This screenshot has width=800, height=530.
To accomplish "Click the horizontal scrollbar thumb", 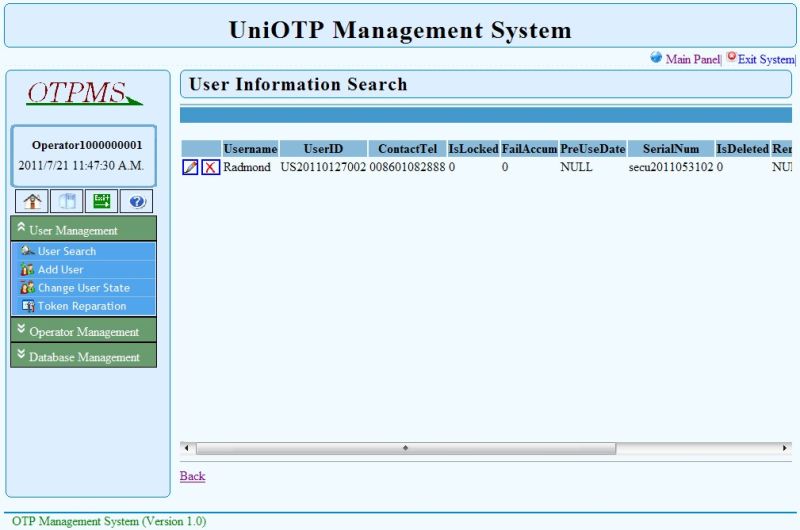I will click(406, 448).
